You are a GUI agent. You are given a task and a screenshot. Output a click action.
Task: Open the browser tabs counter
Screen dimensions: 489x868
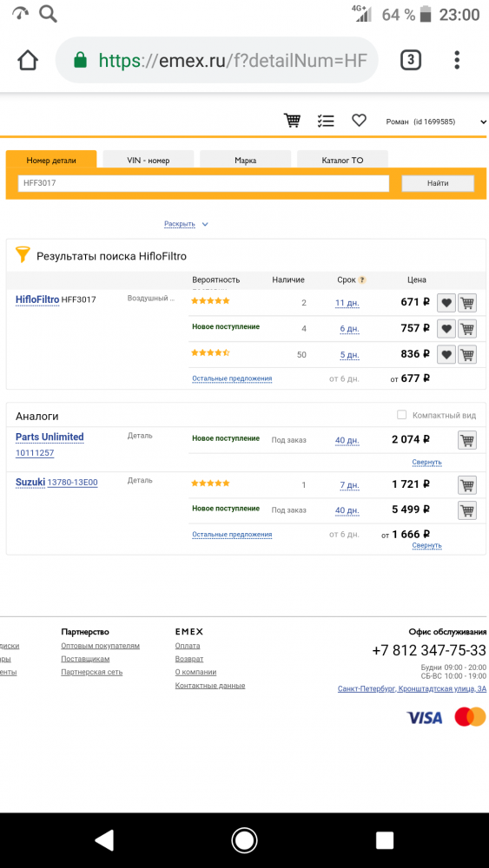pos(410,60)
